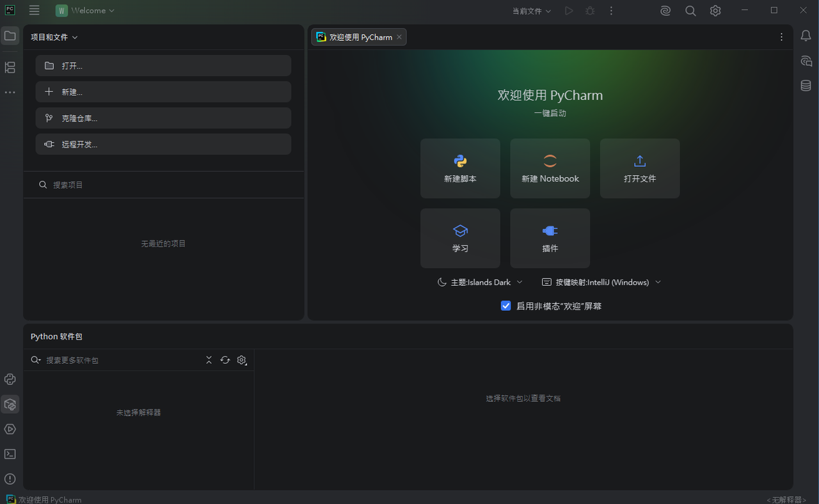Open the Database tool window icon
The height and width of the screenshot is (504, 819).
point(806,86)
